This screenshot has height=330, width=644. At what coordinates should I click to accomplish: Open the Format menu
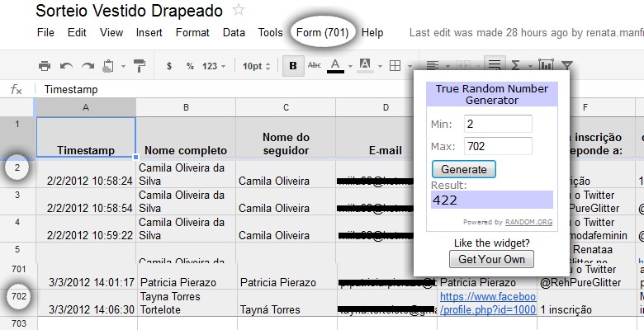192,32
